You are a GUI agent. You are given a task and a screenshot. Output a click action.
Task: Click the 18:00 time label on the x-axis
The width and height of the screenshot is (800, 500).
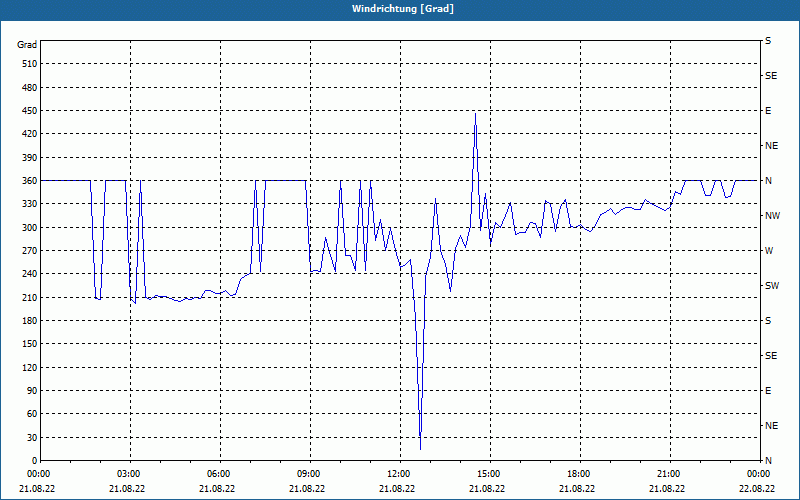click(580, 474)
